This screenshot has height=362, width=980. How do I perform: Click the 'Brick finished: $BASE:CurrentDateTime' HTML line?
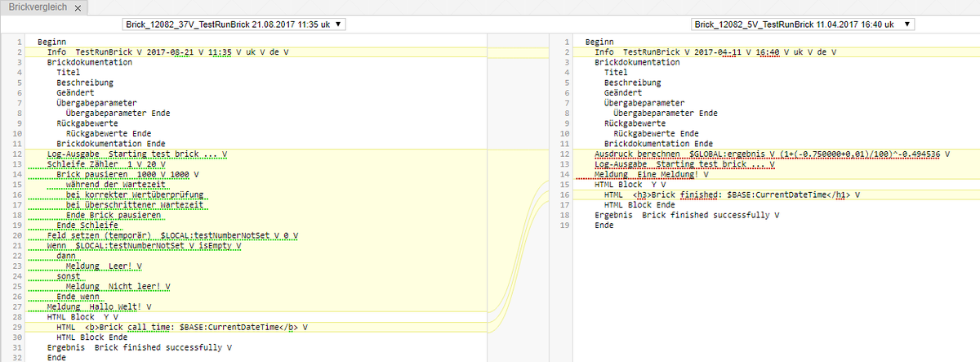tap(732, 195)
